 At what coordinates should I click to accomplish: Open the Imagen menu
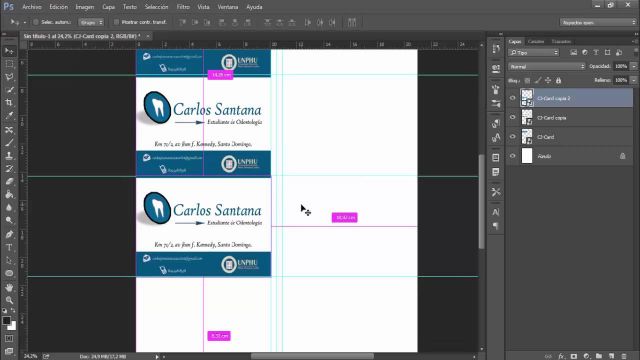pyautogui.click(x=84, y=7)
